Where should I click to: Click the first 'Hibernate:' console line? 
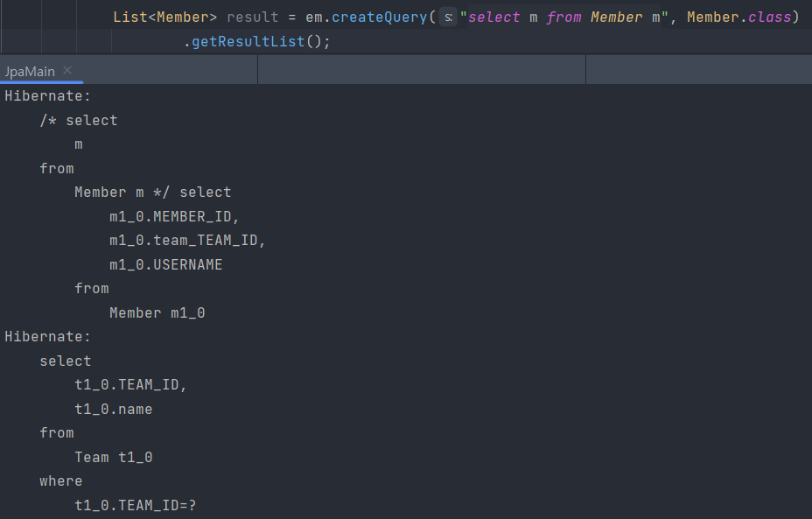tap(47, 95)
